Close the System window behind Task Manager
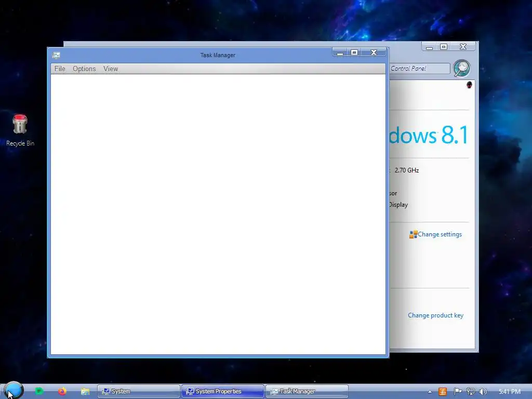Screen dimensions: 532x399 (x=463, y=47)
